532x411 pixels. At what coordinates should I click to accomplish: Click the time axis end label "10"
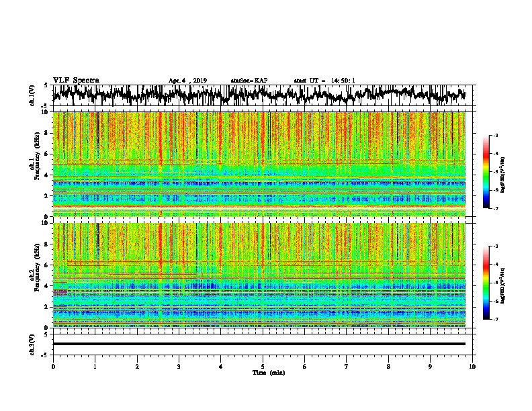472,367
